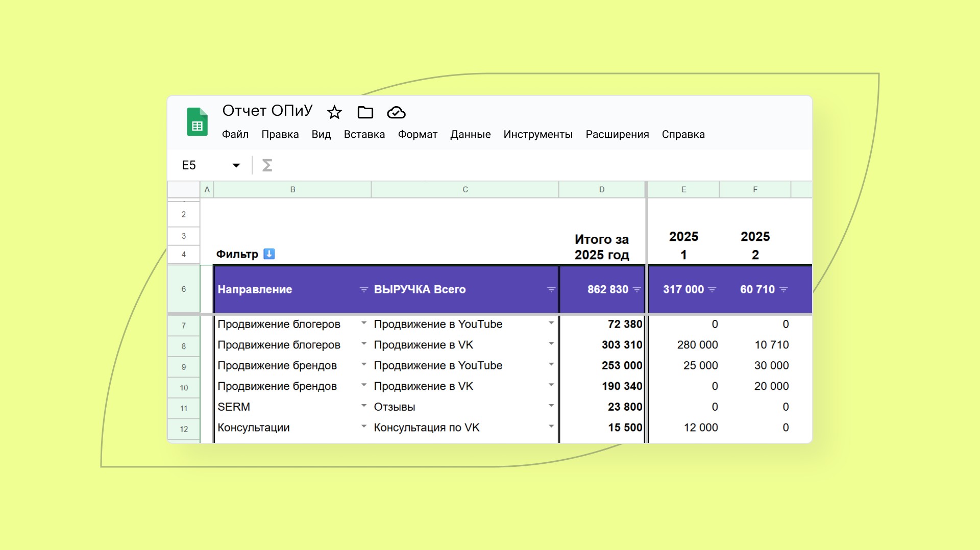Expand dropdown for Продвижение в VK row 10
The width and height of the screenshot is (980, 550).
(551, 385)
